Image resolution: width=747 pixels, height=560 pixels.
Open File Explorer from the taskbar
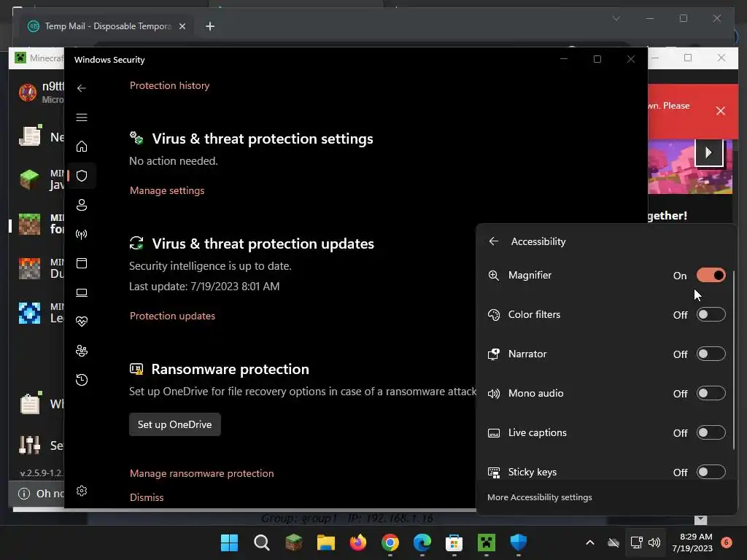(x=326, y=542)
